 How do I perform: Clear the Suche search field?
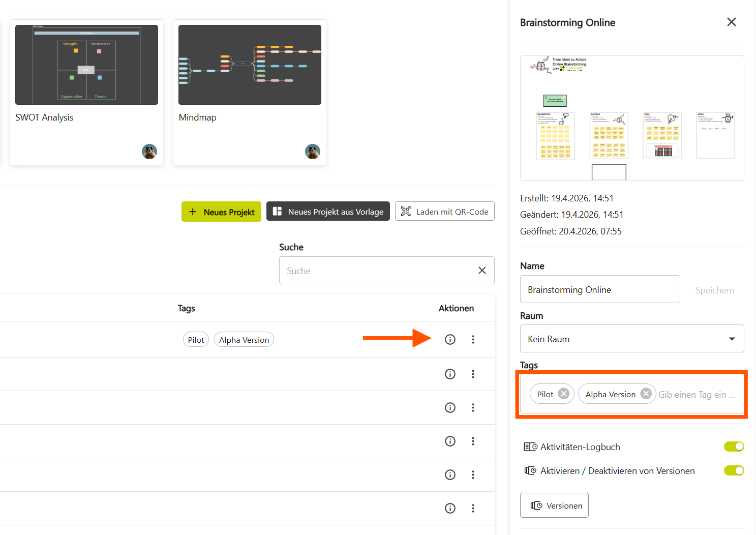[x=482, y=271]
